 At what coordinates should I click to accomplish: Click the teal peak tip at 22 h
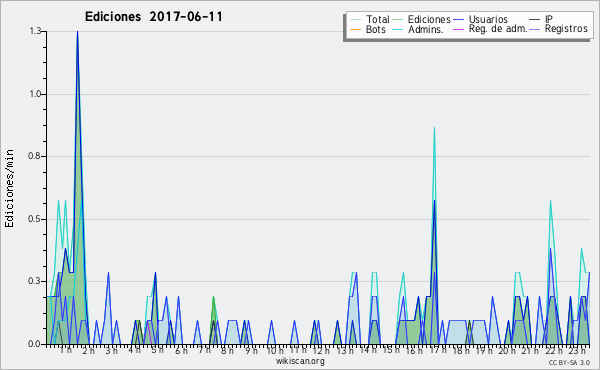coord(550,200)
